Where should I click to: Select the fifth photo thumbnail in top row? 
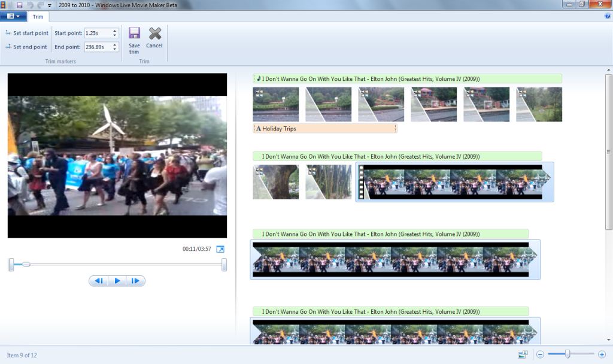[x=486, y=104]
